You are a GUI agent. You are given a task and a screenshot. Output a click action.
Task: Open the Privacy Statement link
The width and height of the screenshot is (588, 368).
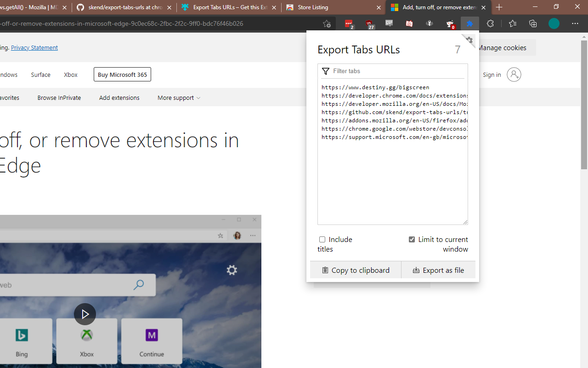(34, 47)
